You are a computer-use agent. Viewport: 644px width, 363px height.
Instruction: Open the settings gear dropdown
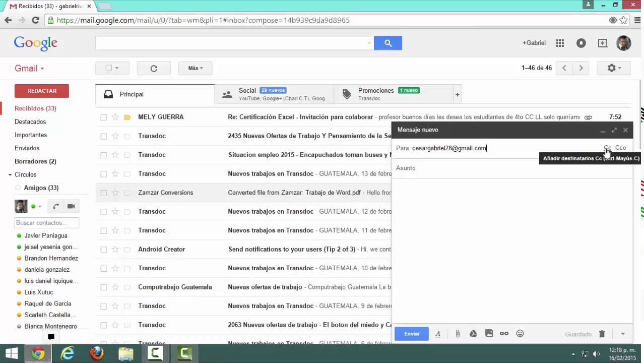614,68
